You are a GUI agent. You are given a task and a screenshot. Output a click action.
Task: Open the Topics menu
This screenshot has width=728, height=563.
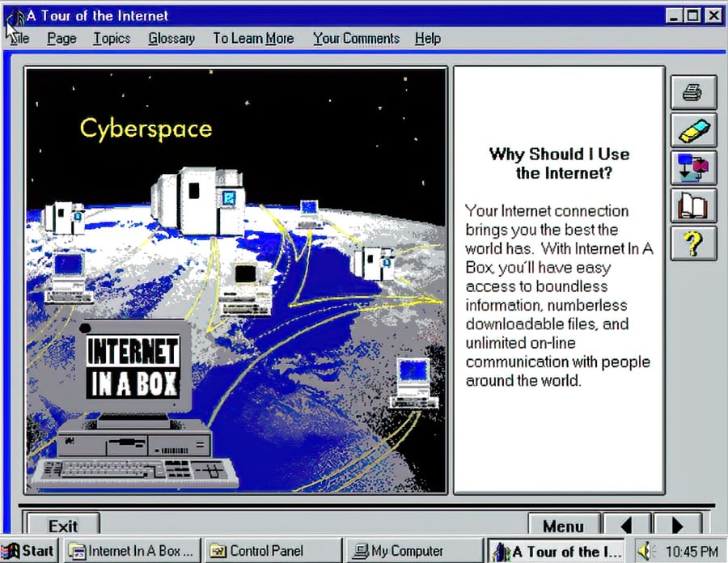tap(111, 38)
